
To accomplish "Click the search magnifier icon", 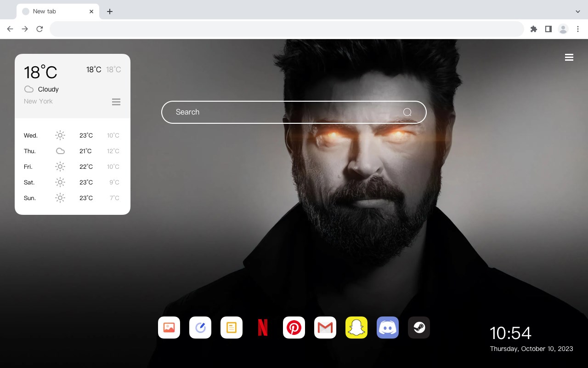I will (407, 112).
